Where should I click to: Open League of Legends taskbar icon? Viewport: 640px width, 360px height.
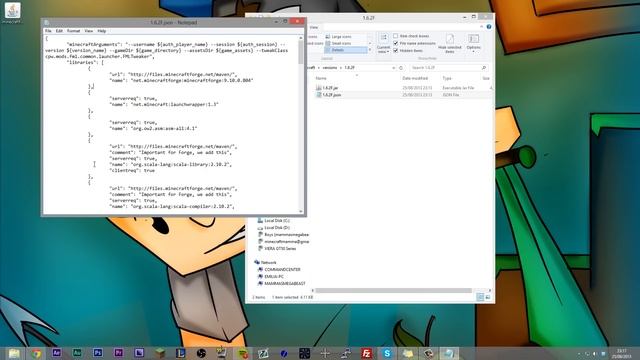tap(180, 353)
